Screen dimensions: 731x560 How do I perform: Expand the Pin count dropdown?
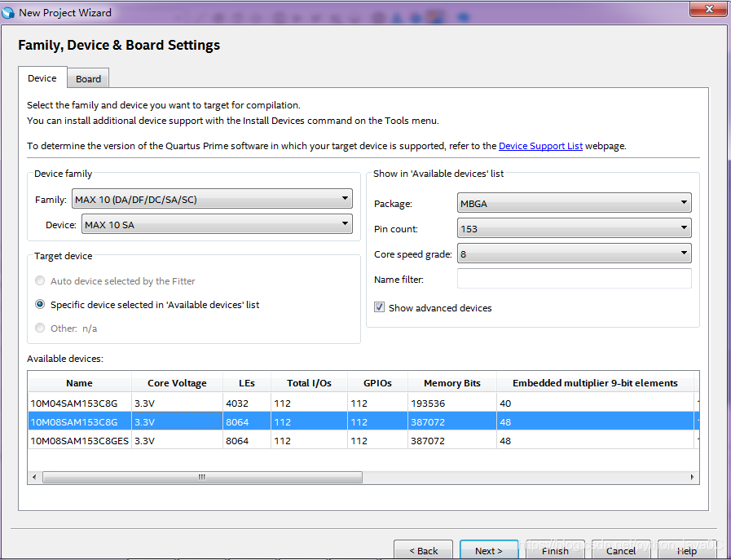[574, 228]
